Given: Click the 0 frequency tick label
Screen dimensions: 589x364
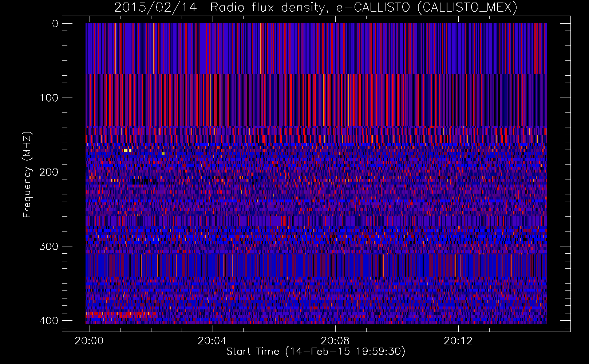Looking at the screenshot, I should pyautogui.click(x=55, y=24).
